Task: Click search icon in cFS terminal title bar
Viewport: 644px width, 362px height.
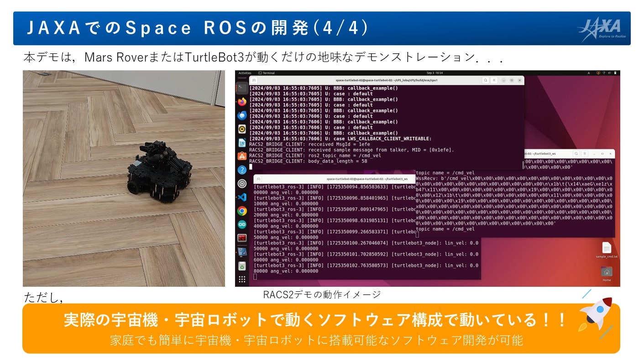Action: point(486,80)
